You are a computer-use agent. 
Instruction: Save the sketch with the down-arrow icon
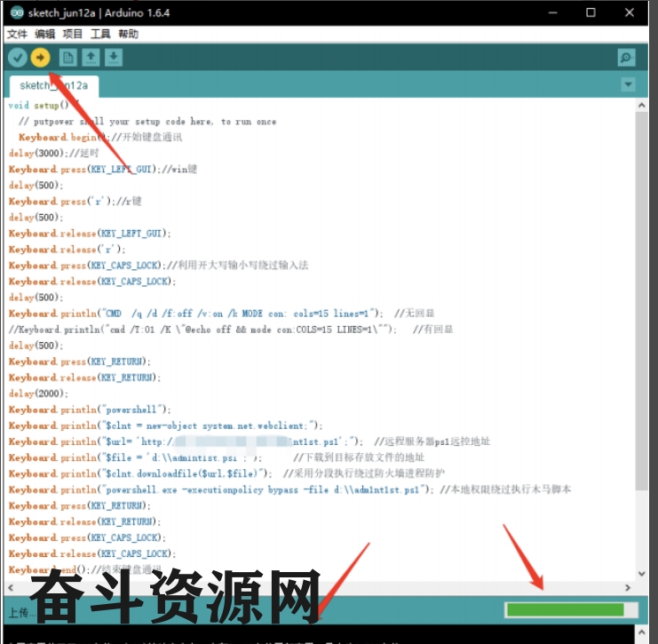click(x=114, y=58)
